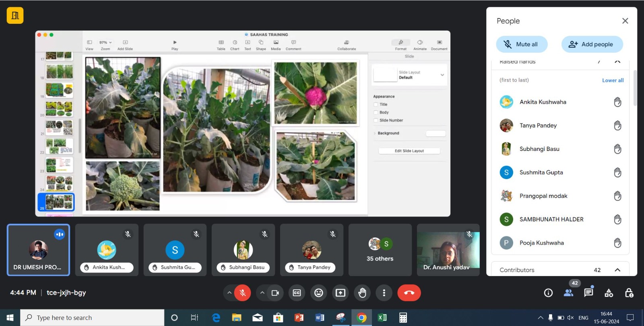Screen dimensions: 644x326
Task: Lower Ankita Kushwaha's raised hand
Action: 617,102
